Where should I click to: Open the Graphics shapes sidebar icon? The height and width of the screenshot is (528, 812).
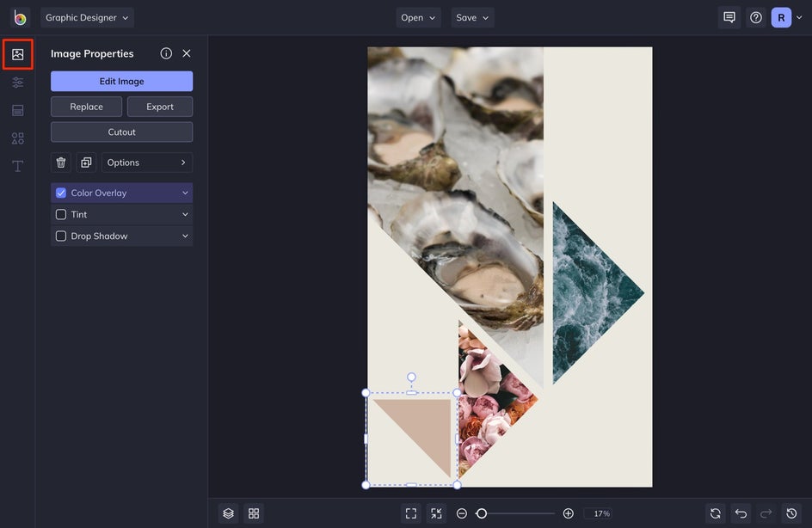(x=17, y=138)
